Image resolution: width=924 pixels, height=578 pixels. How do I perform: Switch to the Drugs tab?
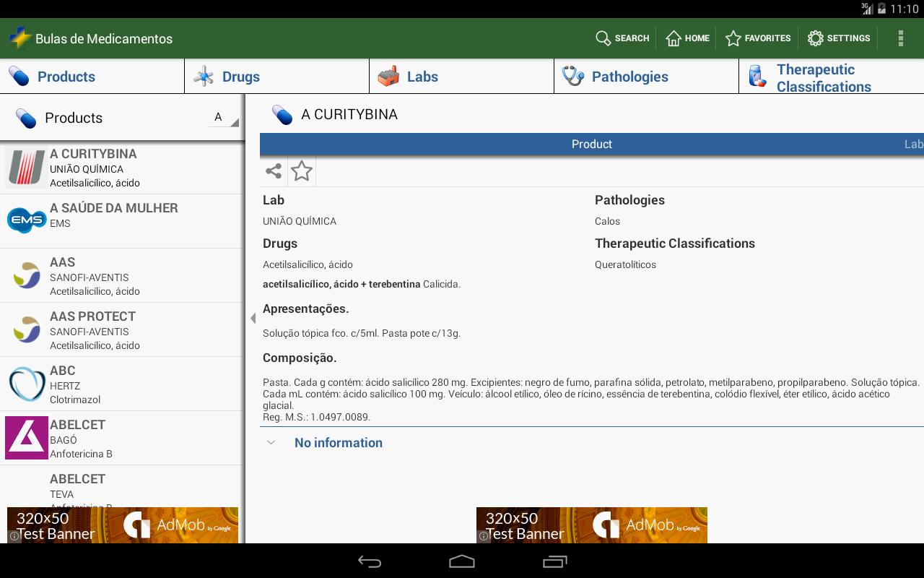tap(277, 77)
